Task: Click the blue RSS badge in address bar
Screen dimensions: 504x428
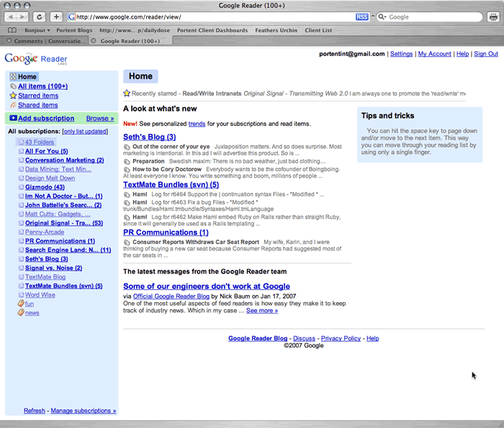Action: 361,17
